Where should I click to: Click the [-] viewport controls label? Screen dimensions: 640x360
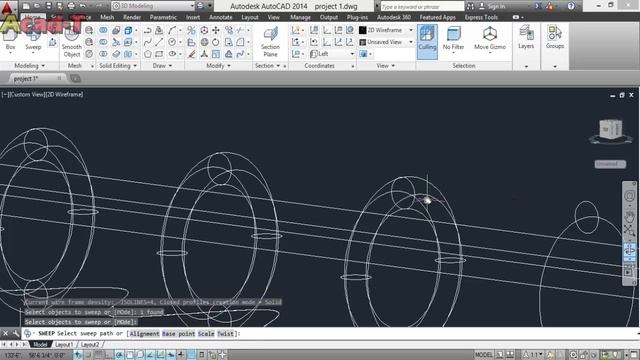pos(5,94)
